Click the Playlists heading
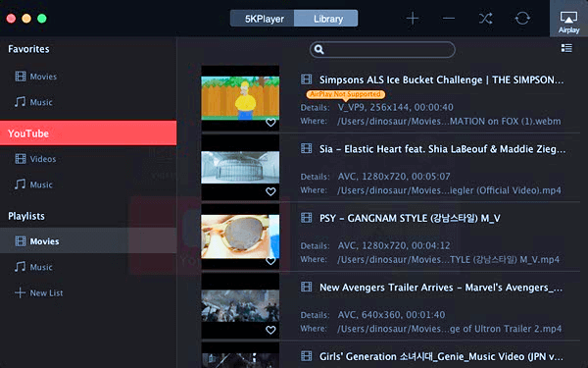 pyautogui.click(x=26, y=216)
